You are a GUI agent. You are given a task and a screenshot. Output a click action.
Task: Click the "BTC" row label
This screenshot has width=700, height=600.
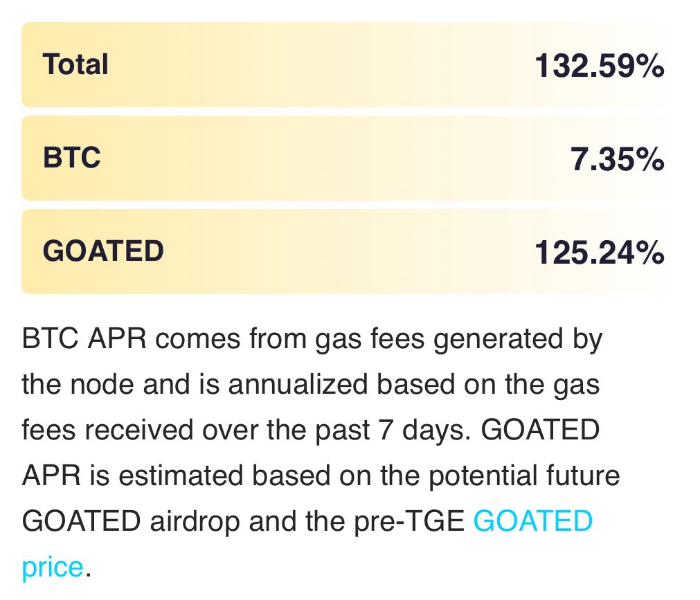(x=71, y=158)
